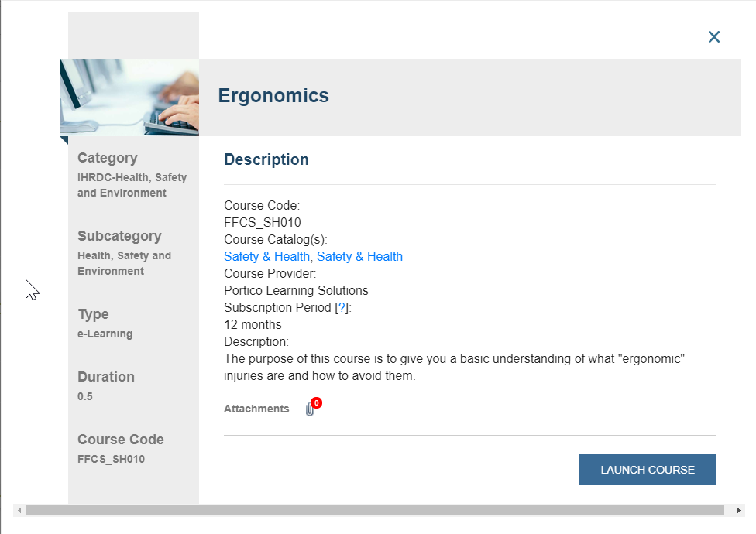756x534 pixels.
Task: Close the Ergonomics course dialog
Action: click(x=713, y=36)
